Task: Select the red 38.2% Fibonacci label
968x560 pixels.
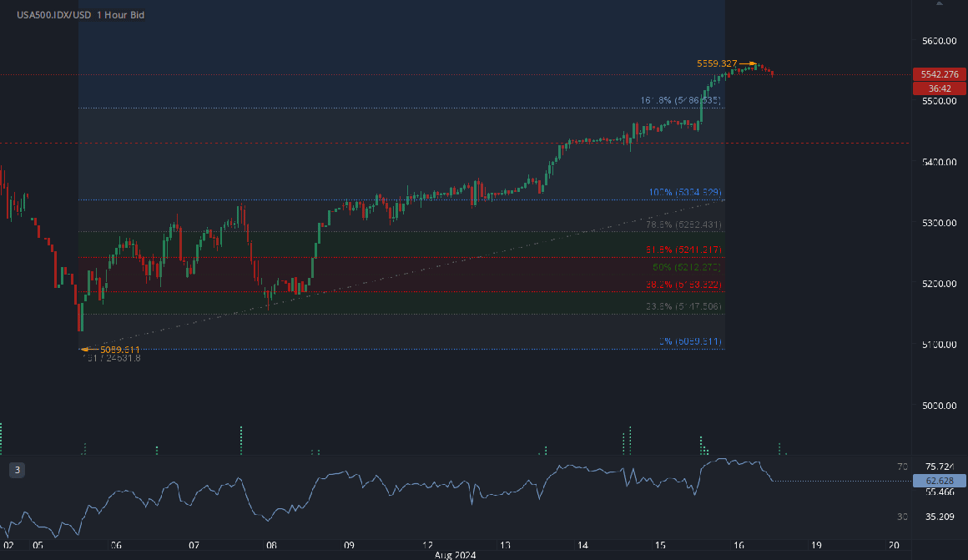Action: (x=683, y=285)
